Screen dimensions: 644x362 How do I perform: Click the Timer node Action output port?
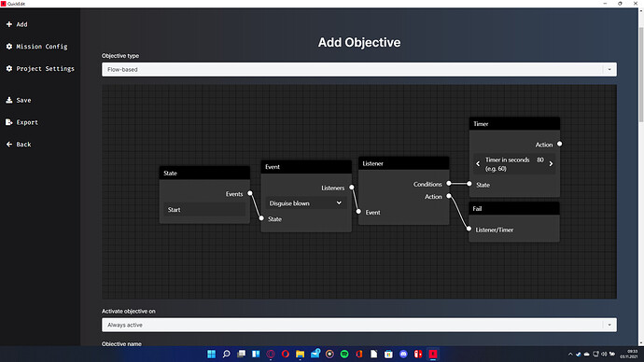(559, 144)
